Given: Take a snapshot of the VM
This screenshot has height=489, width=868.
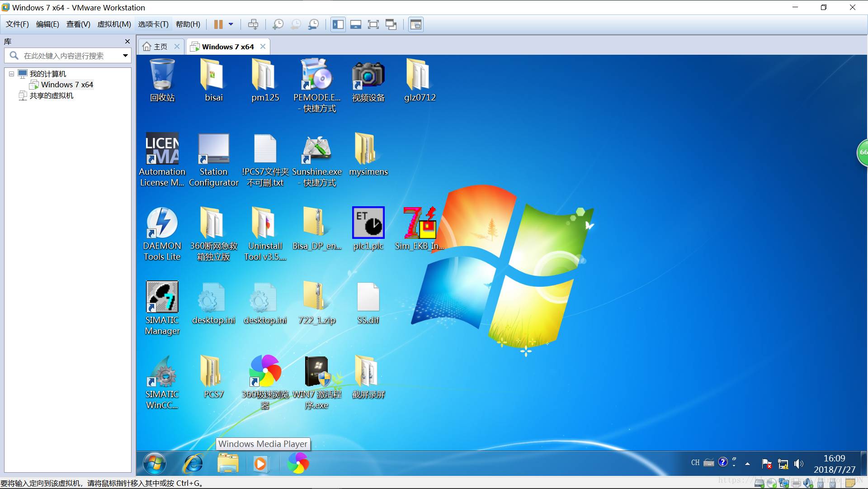Looking at the screenshot, I should point(278,24).
